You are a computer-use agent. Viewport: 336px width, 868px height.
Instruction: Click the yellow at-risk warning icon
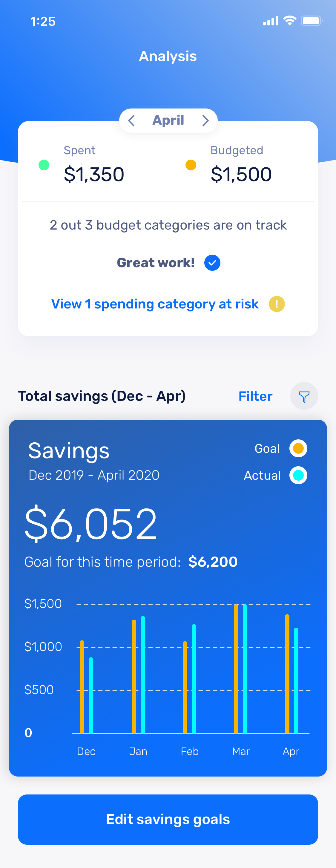click(277, 304)
